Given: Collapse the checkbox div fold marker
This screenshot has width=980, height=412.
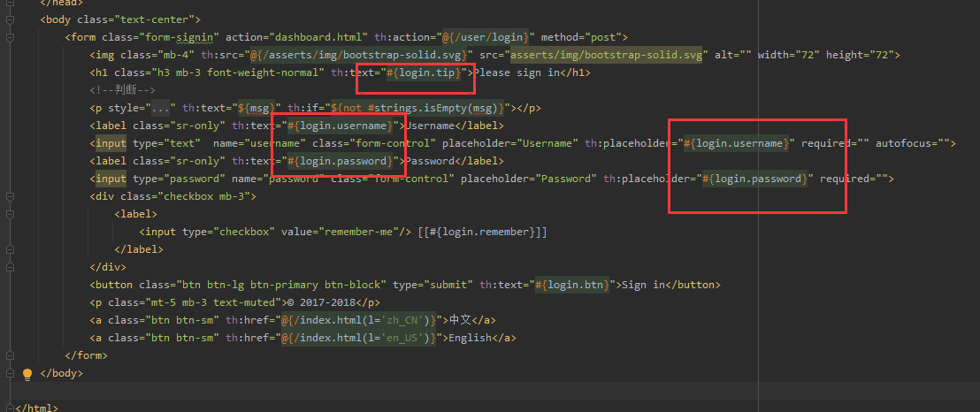Looking at the screenshot, I should click(10, 196).
